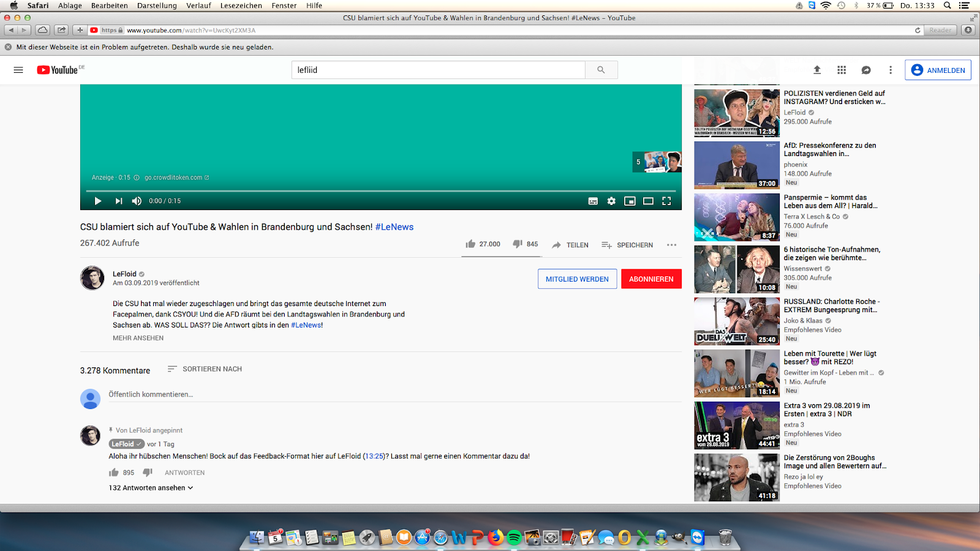Screen dimensions: 980x551
Task: Open the upload video icon
Action: [x=817, y=70]
